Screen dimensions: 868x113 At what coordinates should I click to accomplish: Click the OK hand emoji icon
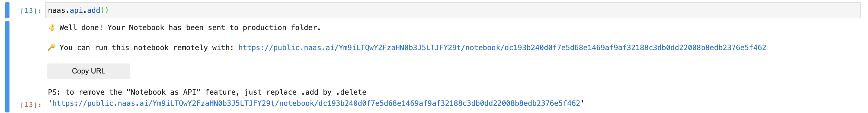pyautogui.click(x=52, y=28)
